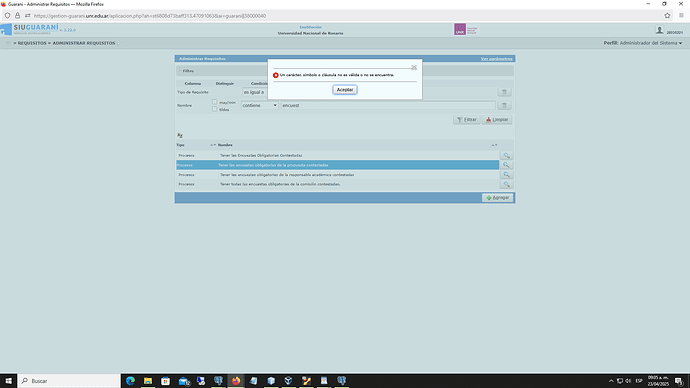The image size is (690, 388).
Task: Collapse the Filtro section
Action: [186, 71]
